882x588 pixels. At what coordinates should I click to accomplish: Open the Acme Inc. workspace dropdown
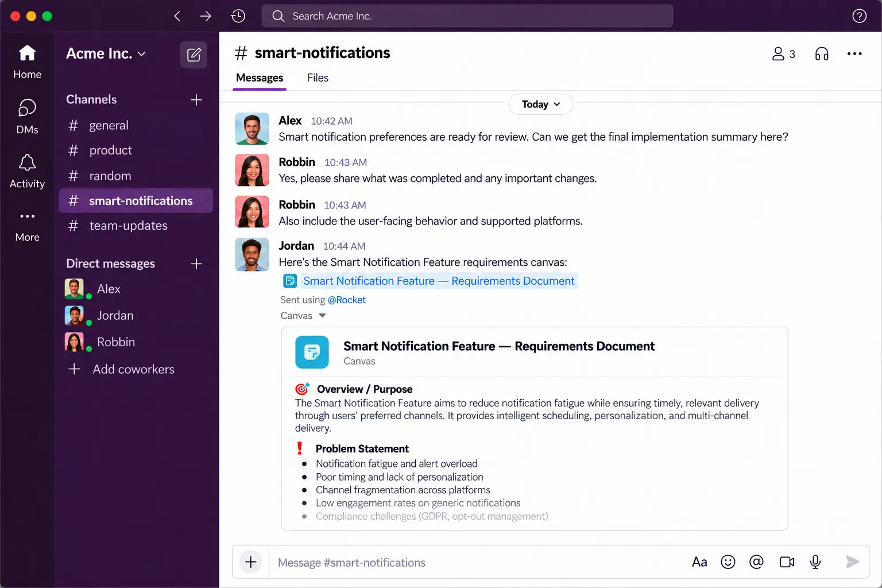tap(106, 53)
